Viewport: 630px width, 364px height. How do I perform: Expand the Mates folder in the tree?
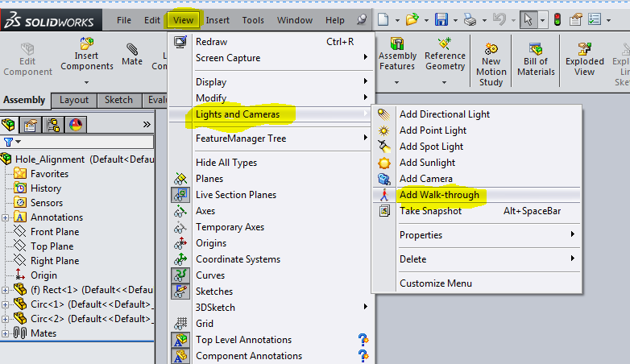tap(6, 333)
